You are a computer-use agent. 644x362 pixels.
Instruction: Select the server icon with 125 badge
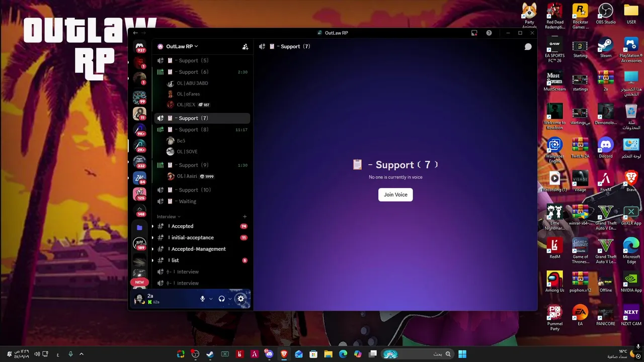pyautogui.click(x=139, y=194)
